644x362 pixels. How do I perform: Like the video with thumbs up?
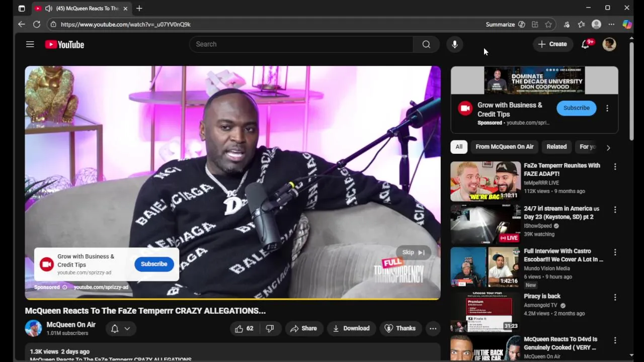(244, 328)
